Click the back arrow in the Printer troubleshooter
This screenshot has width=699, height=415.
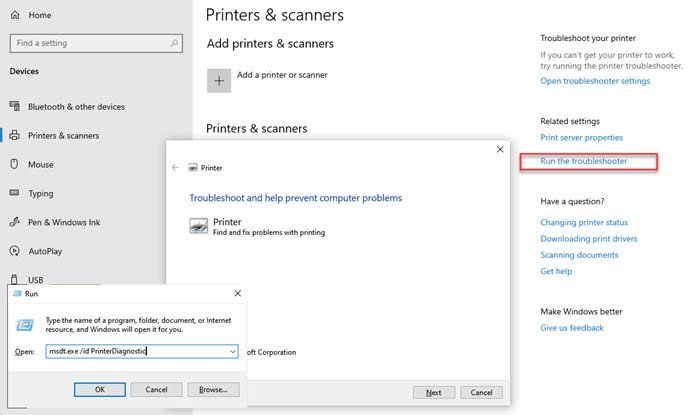[176, 168]
